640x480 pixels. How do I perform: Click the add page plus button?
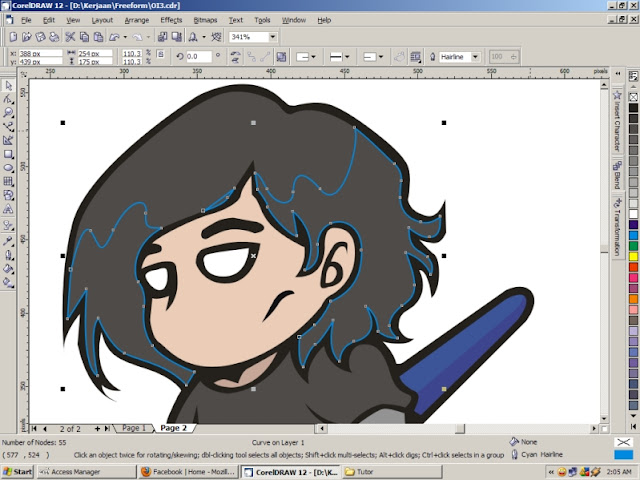click(x=97, y=429)
